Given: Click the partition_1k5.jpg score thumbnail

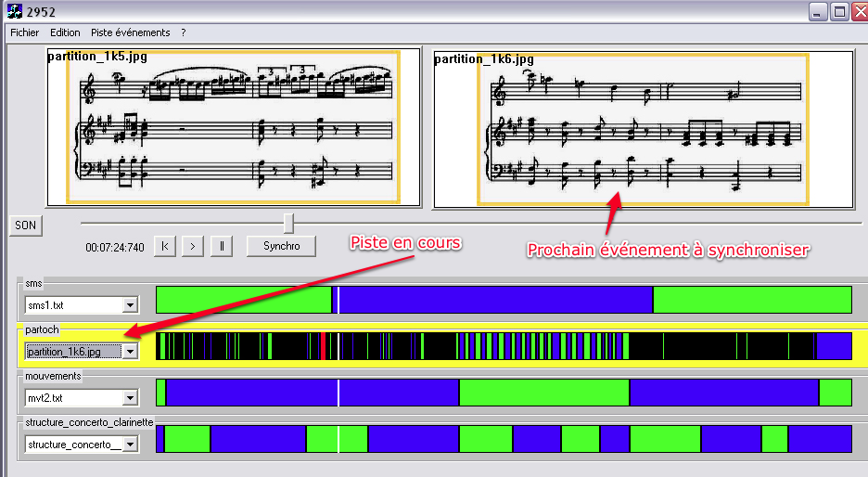Looking at the screenshot, I should (234, 127).
